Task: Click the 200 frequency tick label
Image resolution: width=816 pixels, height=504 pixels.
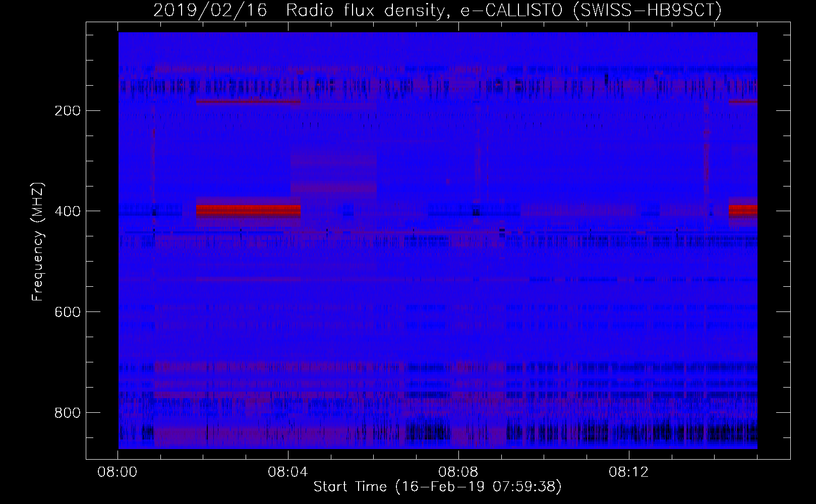Action: click(67, 110)
